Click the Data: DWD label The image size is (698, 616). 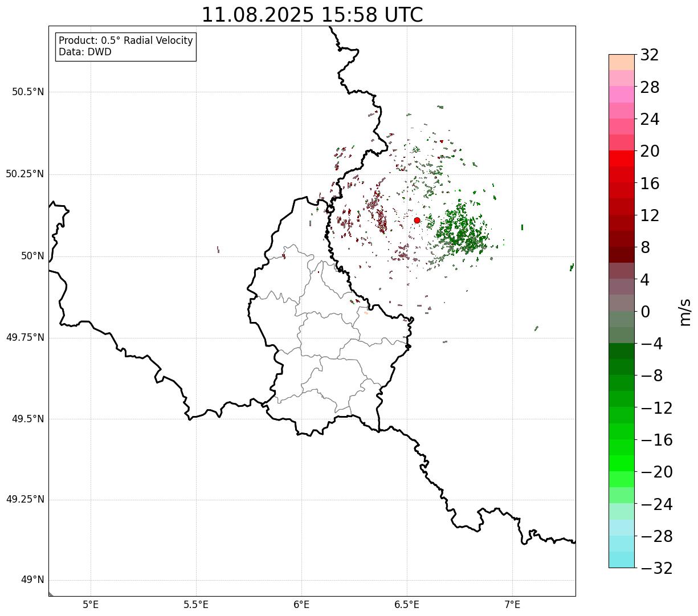pos(85,52)
